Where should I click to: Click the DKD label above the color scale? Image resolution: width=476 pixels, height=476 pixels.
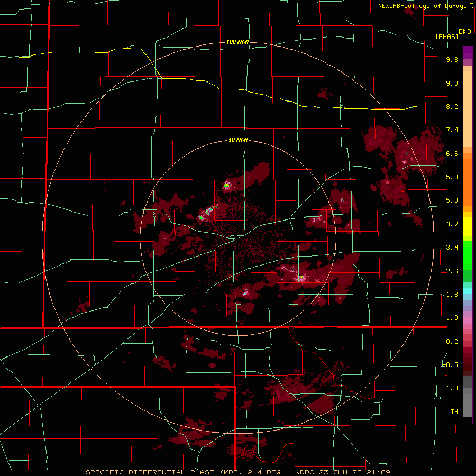click(465, 32)
